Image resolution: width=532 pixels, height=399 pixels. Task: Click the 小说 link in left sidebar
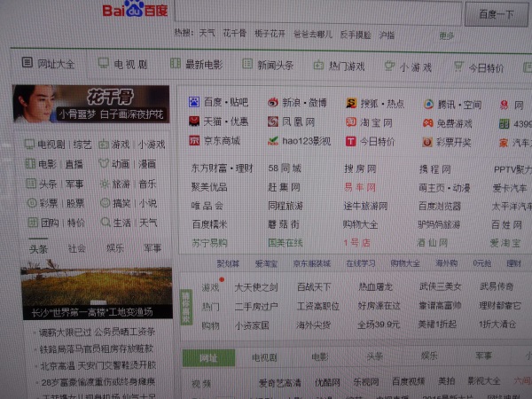[148, 203]
